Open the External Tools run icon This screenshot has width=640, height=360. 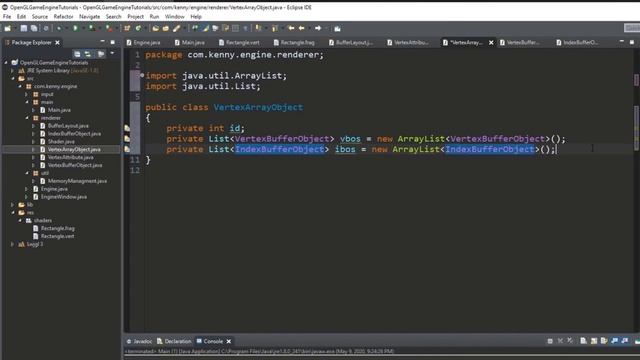pyautogui.click(x=109, y=28)
